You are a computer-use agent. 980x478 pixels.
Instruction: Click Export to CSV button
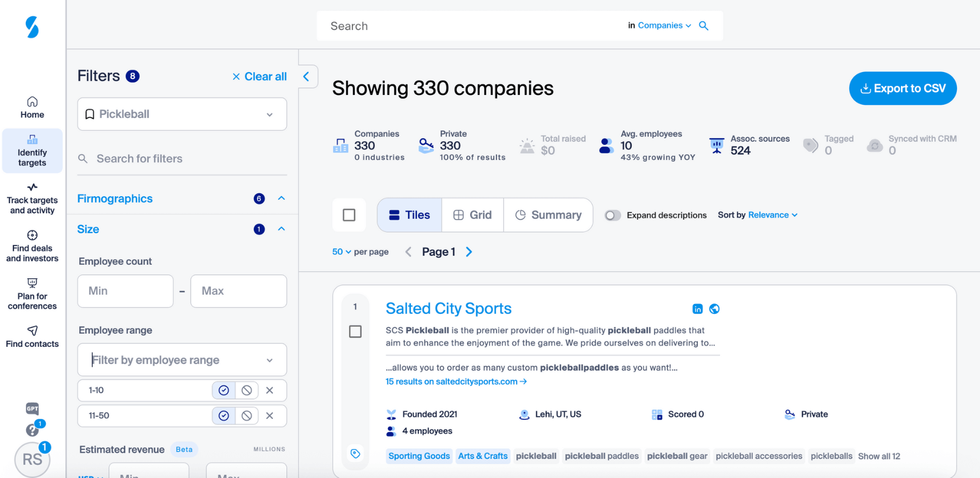pos(903,88)
